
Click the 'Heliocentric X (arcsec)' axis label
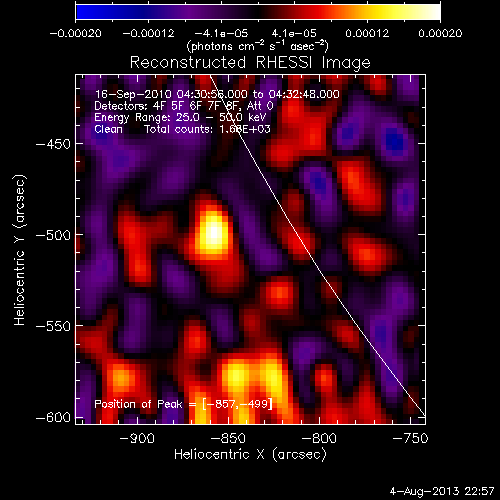[250, 454]
